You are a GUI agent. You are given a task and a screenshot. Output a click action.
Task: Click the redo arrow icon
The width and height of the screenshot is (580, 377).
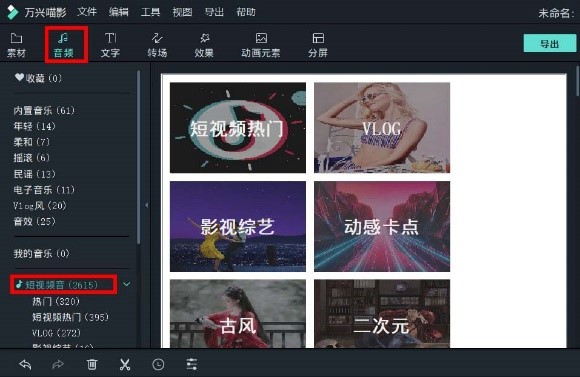[58, 364]
